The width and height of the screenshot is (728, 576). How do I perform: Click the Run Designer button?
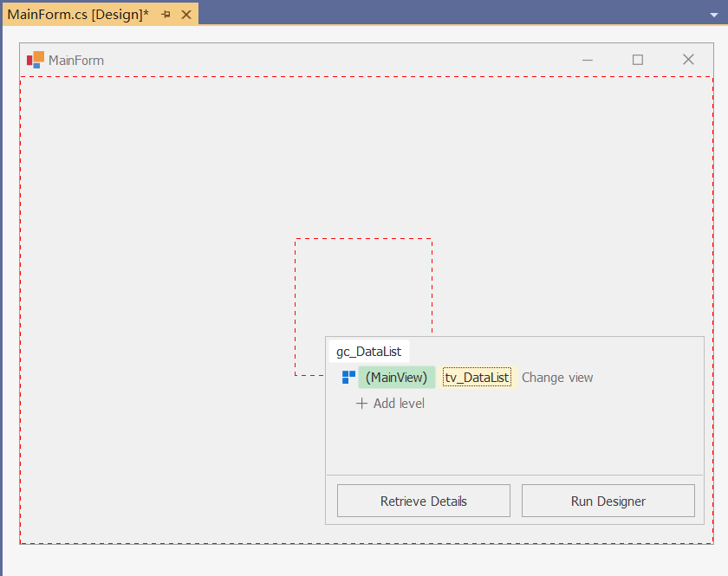608,501
